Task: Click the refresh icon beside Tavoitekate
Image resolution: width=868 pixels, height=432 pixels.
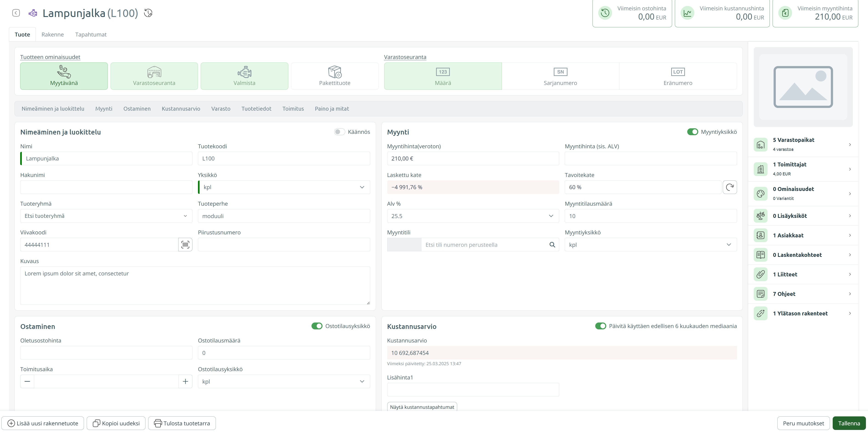Action: click(730, 187)
